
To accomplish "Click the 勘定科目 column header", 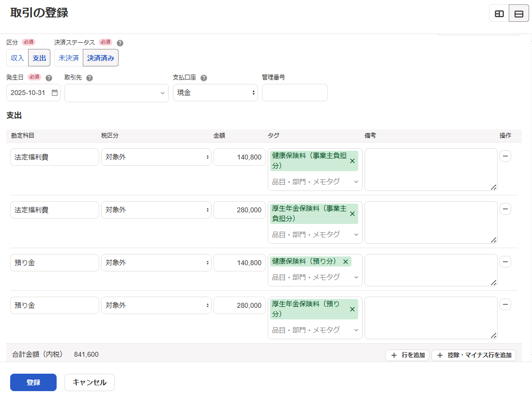I will 22,136.
